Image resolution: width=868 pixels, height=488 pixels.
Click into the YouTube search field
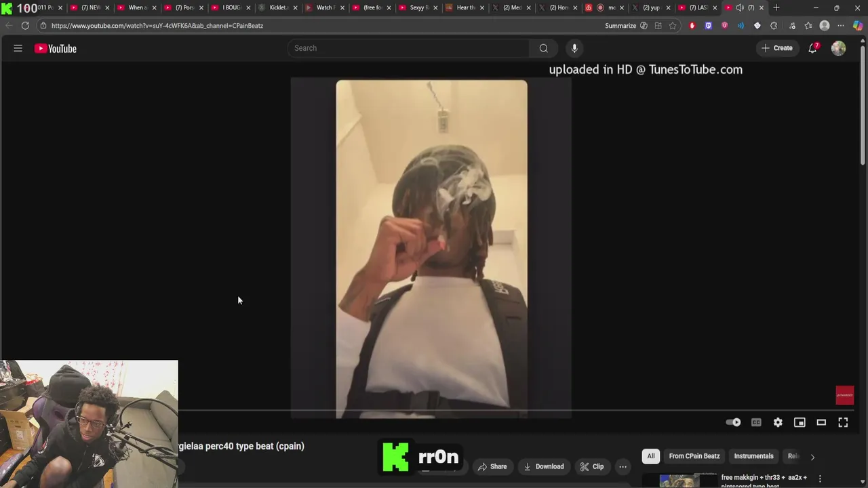[x=408, y=48]
